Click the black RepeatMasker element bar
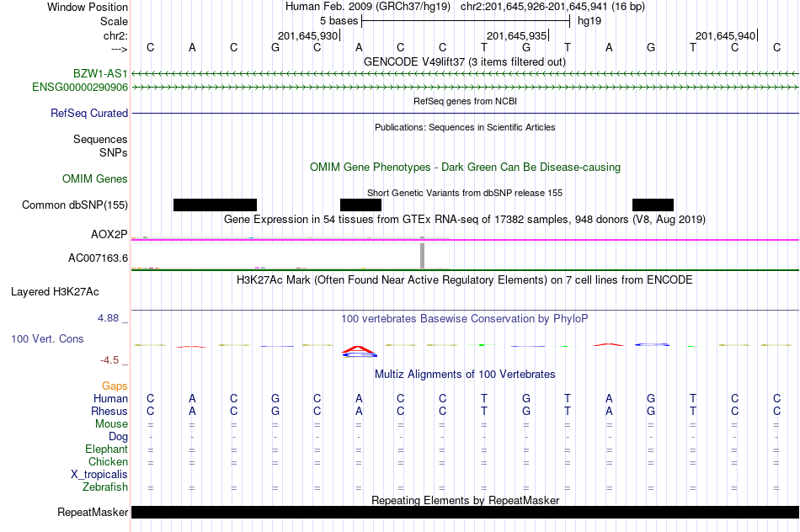This screenshot has width=800, height=532. click(x=466, y=512)
